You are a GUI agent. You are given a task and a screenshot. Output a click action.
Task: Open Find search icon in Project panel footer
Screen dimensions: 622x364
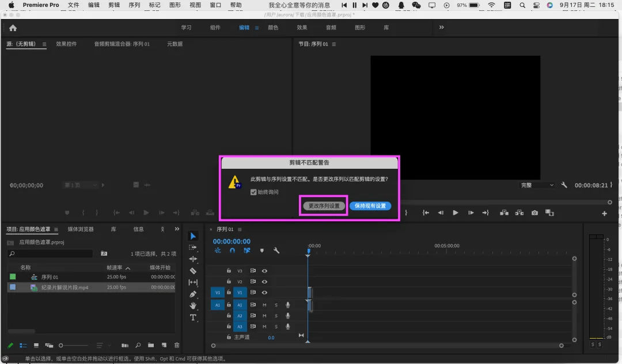(138, 346)
